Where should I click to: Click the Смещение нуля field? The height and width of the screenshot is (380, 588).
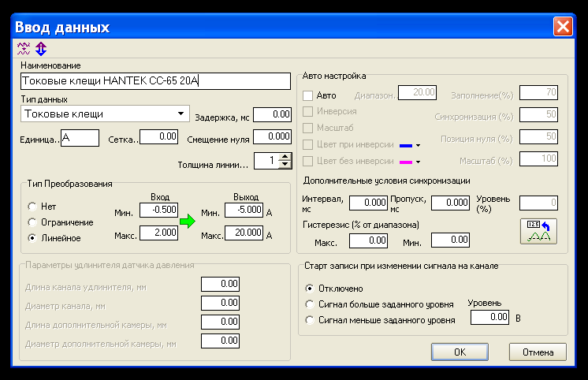click(272, 136)
